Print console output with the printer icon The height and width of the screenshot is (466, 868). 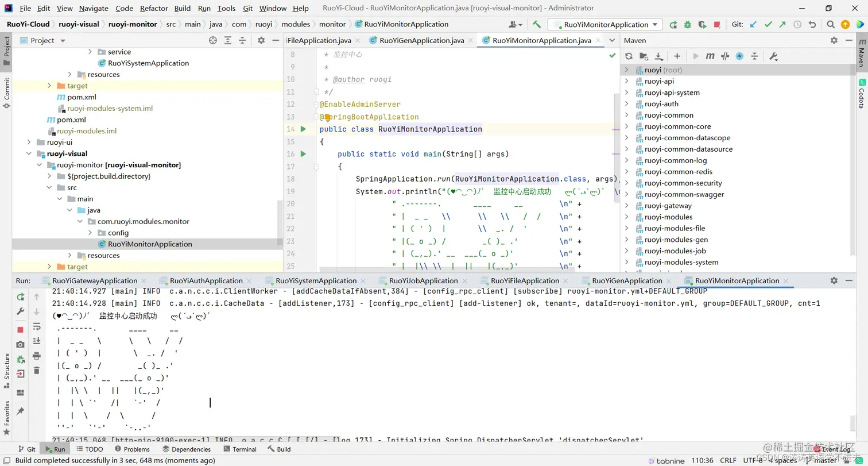point(37,356)
